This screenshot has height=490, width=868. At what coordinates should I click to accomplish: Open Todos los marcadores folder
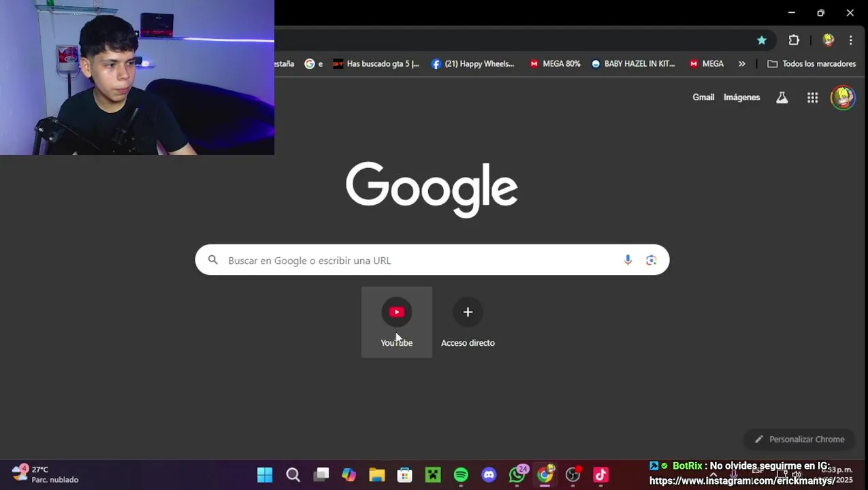(811, 63)
